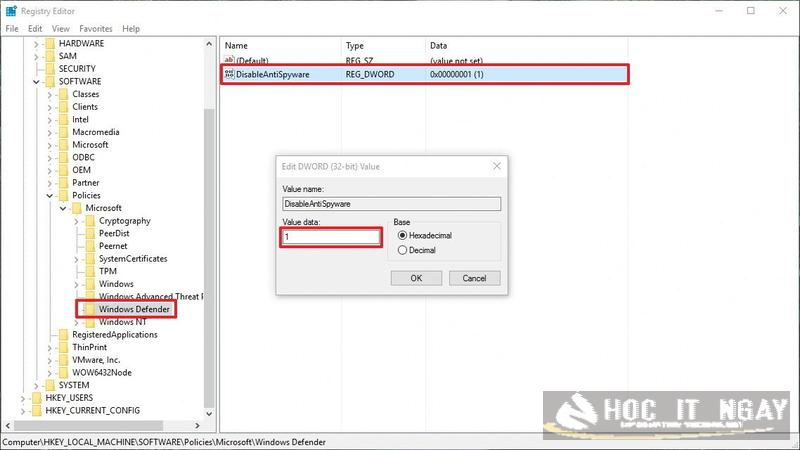Expand the HARDWARE key
This screenshot has height=450, width=800.
[x=36, y=44]
